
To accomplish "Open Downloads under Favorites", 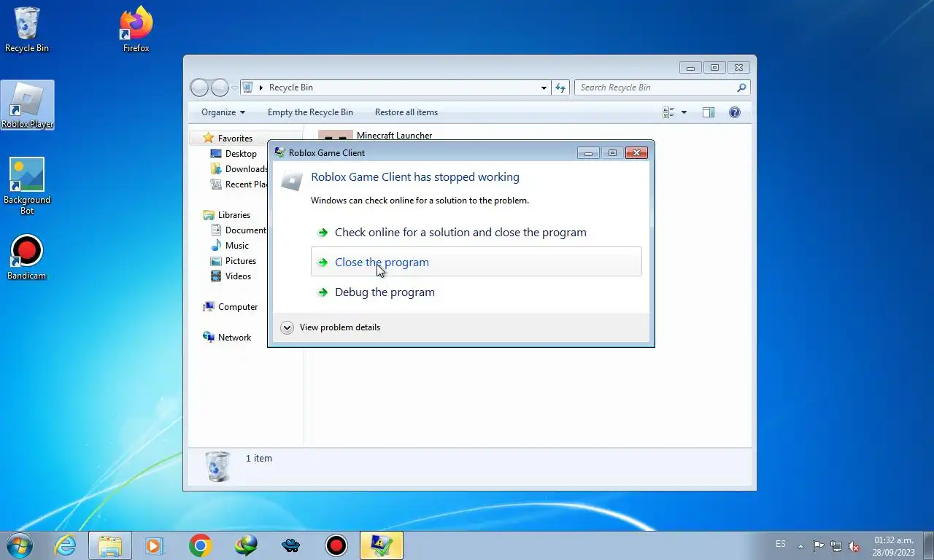I will (x=239, y=169).
